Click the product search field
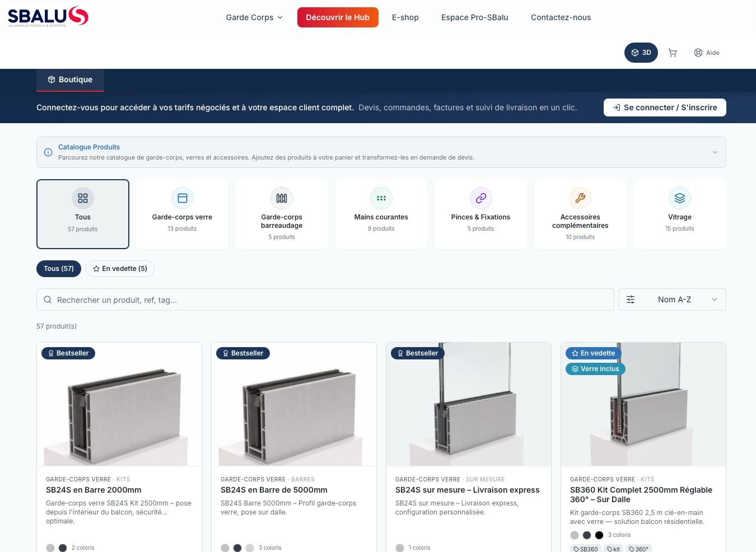Screen dimensions: 756x552 pyautogui.click(x=325, y=300)
